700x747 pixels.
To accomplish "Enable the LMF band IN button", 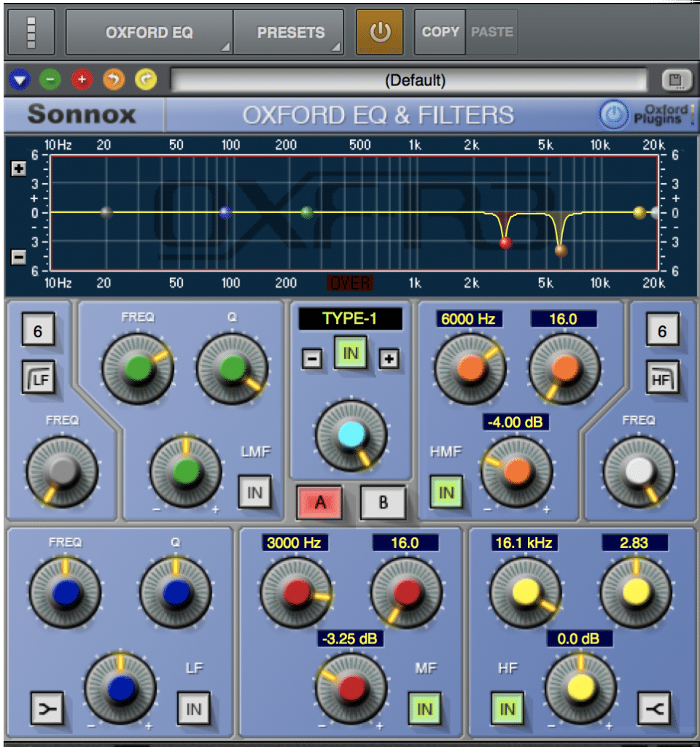I will (x=254, y=492).
